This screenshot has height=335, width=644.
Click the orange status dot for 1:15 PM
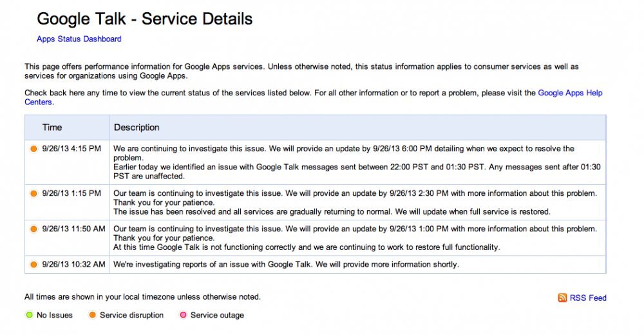point(33,193)
